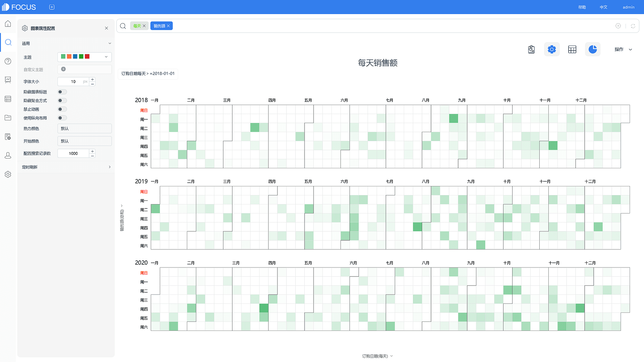Open the admin user menu
This screenshot has width=644, height=362.
[629, 7]
